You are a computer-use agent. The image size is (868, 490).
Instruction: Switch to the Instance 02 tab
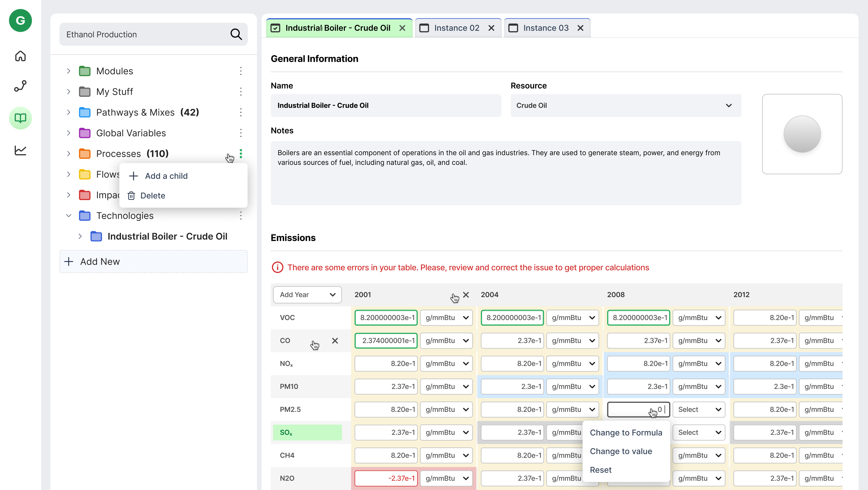[458, 28]
